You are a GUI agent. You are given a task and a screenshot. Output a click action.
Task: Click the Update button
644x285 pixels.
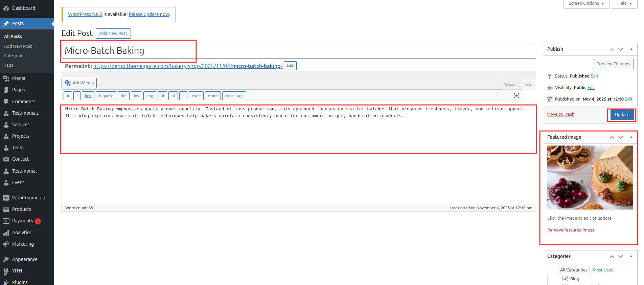(622, 115)
